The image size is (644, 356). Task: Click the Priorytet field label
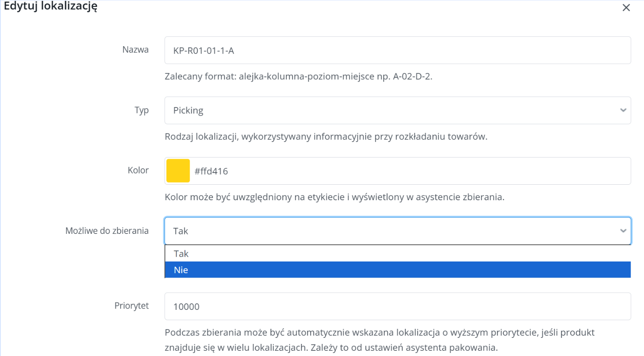tap(131, 306)
